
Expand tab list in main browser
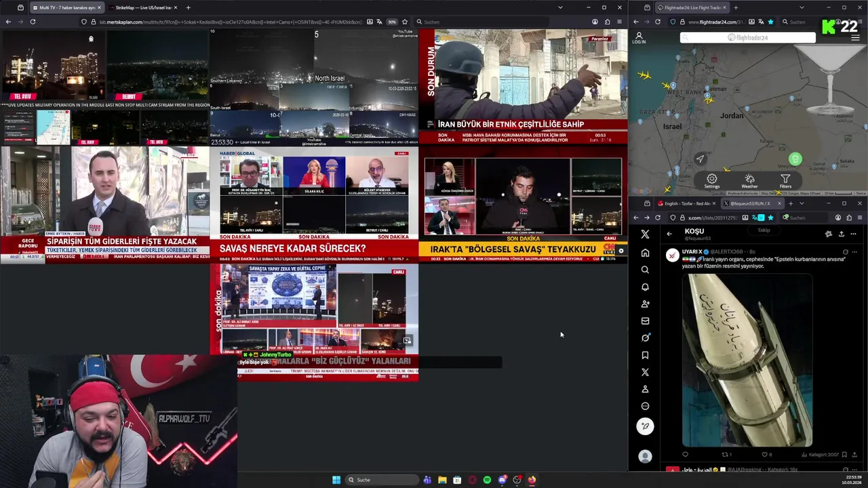coord(559,7)
